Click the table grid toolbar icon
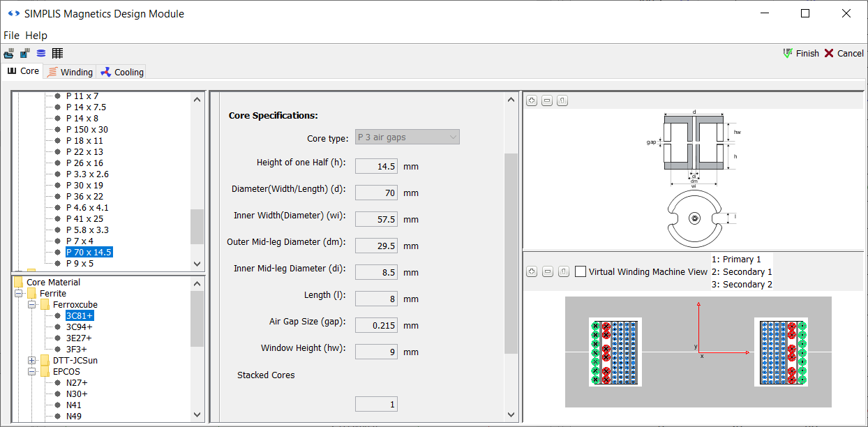 57,54
